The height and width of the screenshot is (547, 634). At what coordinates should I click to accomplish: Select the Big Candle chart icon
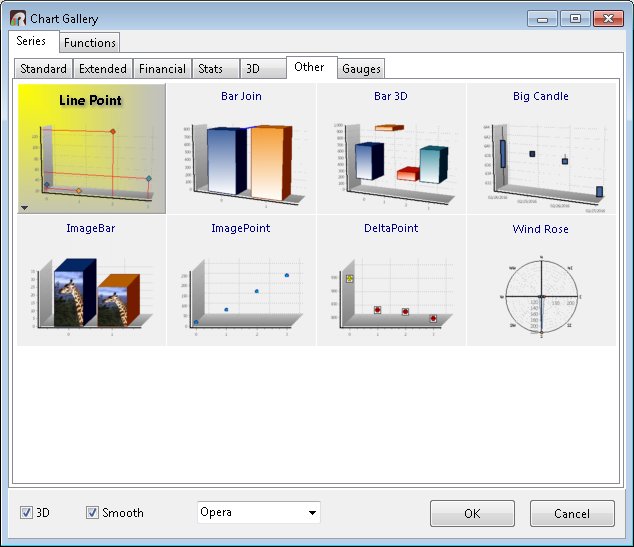(x=541, y=150)
